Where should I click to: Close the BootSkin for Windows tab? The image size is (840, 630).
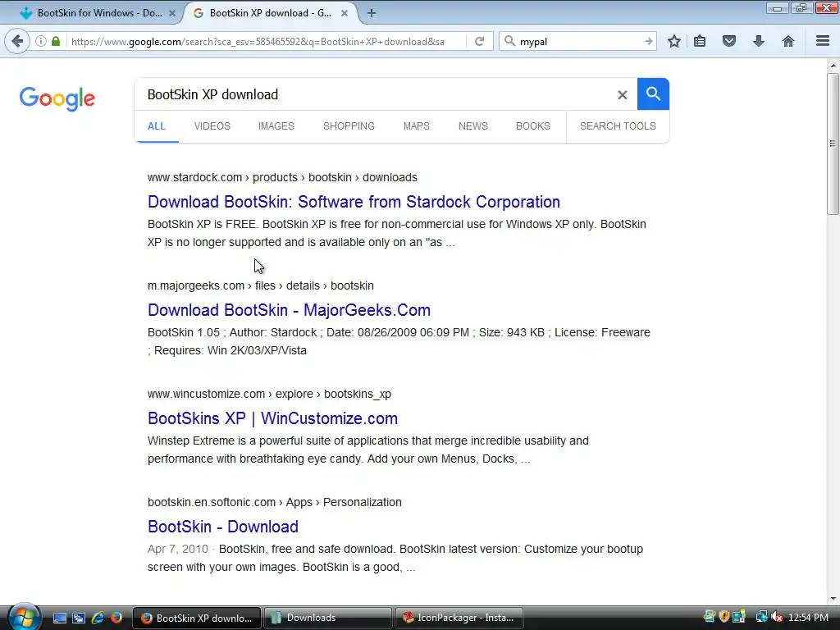point(172,13)
